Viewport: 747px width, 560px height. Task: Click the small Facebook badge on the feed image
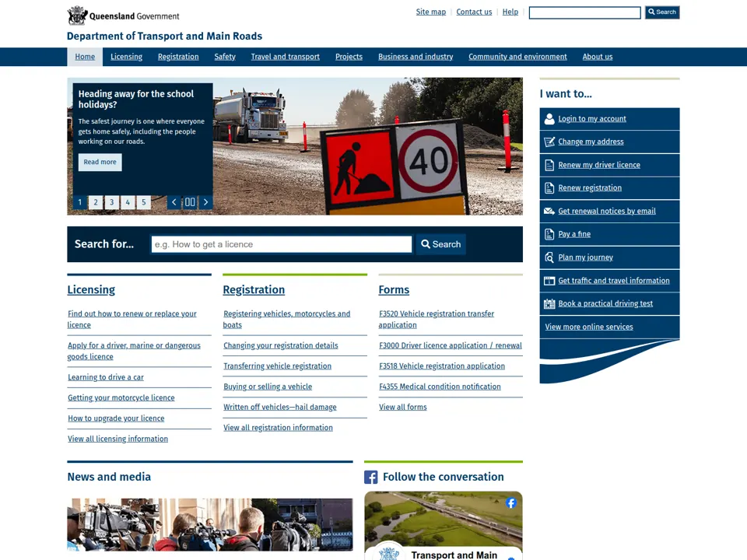click(511, 503)
